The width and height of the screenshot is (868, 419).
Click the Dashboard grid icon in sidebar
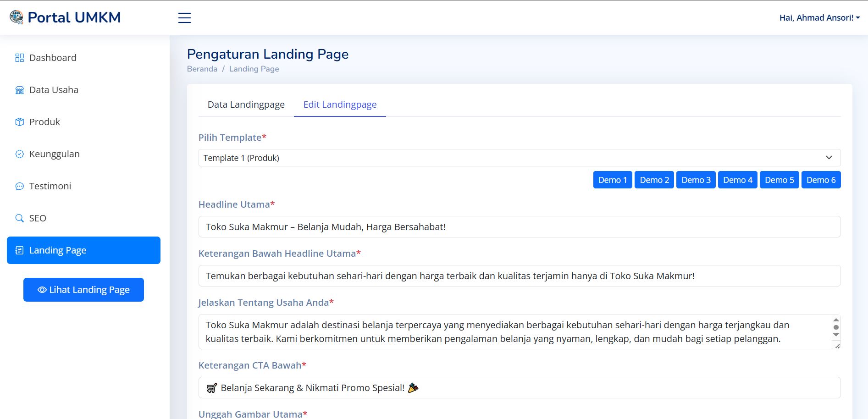pyautogui.click(x=19, y=58)
